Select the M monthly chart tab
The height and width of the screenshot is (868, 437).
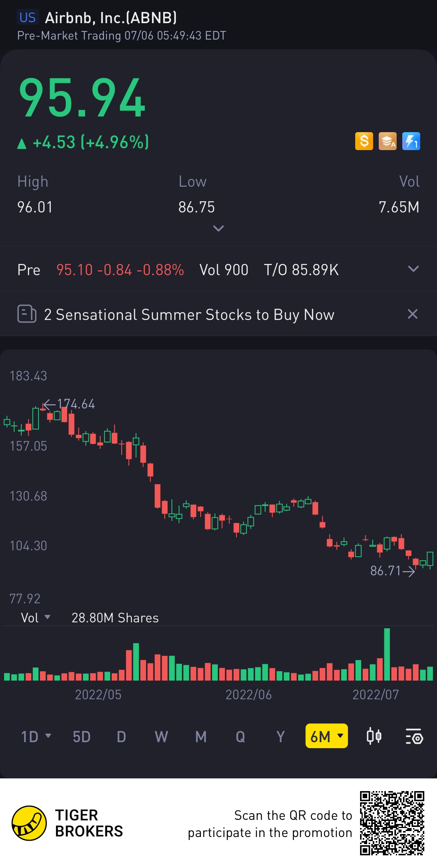201,737
